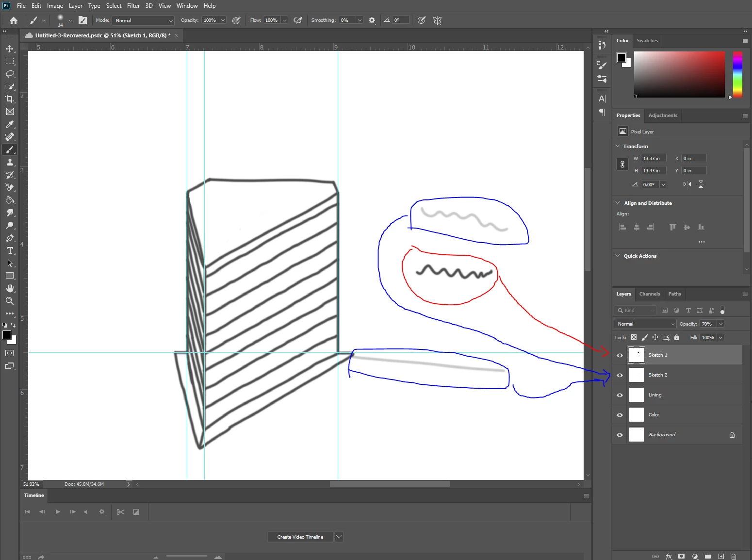This screenshot has width=752, height=560.
Task: Switch to the Paths tab
Action: pos(674,294)
